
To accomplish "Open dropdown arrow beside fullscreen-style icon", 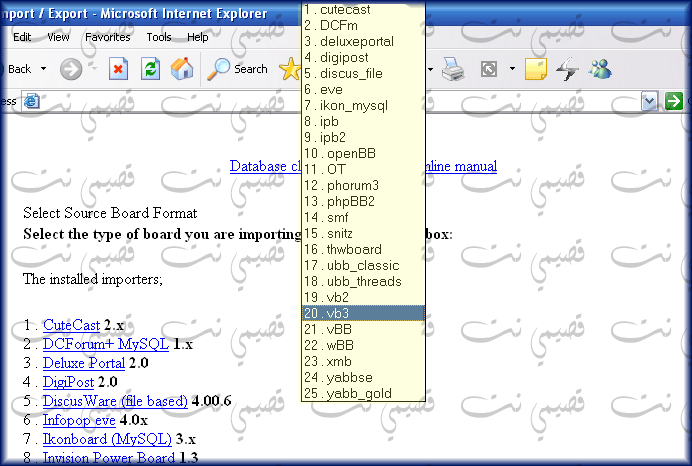I will pos(512,69).
